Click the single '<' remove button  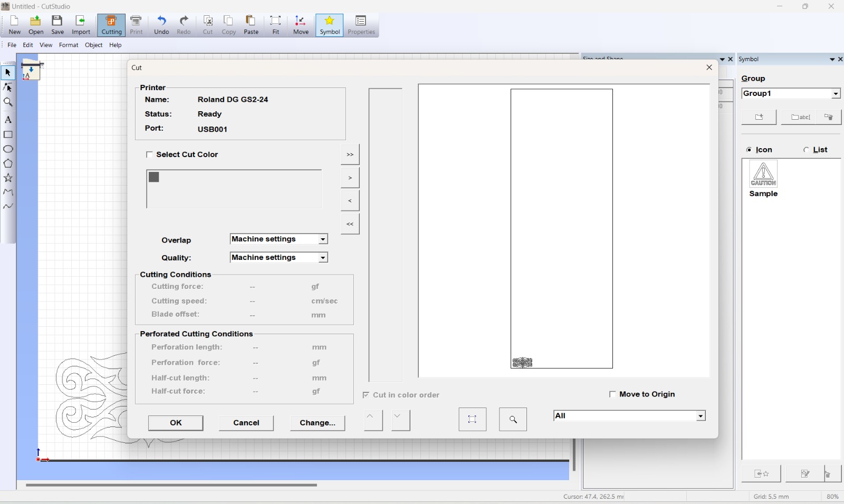pos(350,201)
